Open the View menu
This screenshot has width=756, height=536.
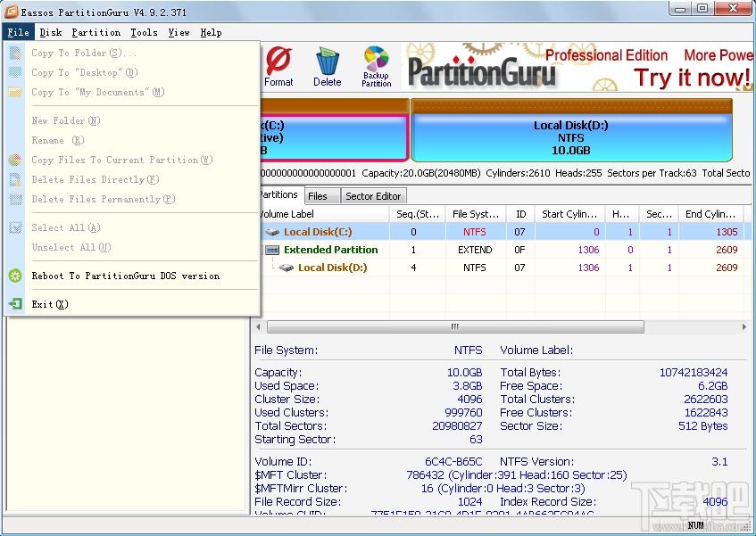(179, 33)
